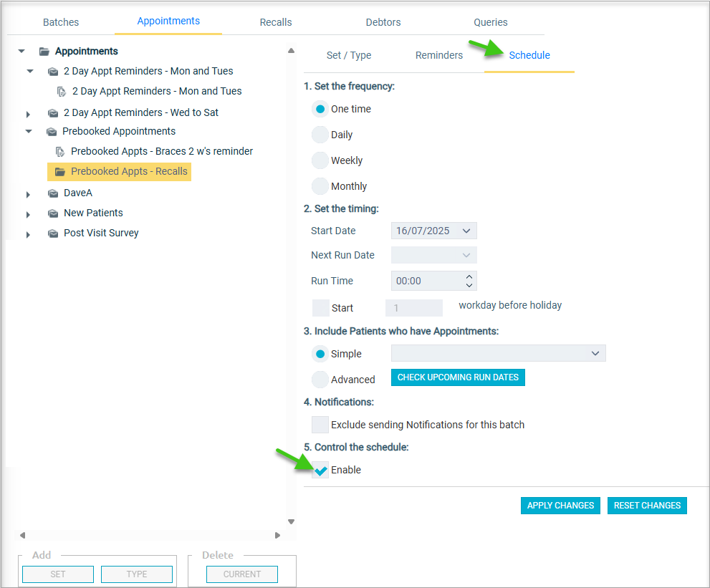Select the Simple appointments option
This screenshot has width=710, height=588.
tap(320, 354)
